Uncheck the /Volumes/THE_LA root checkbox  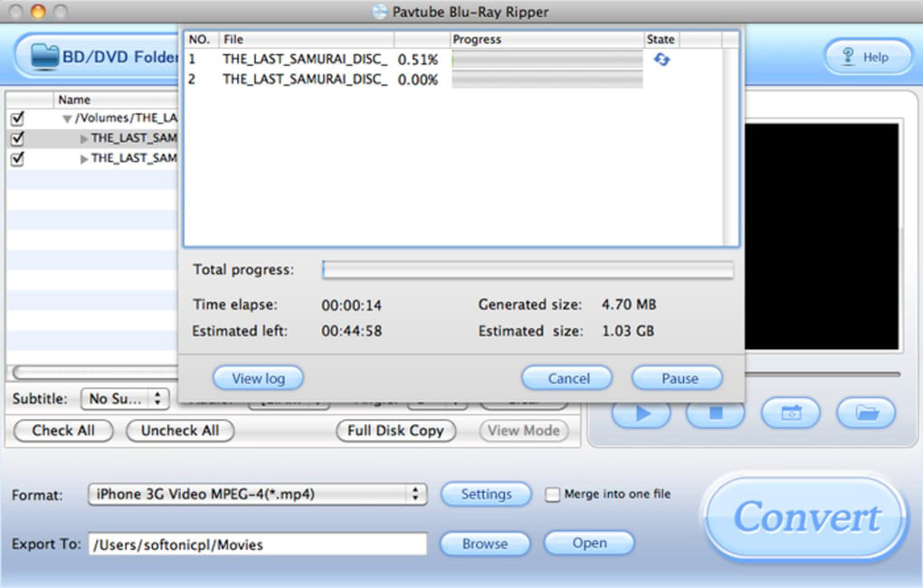(x=18, y=119)
